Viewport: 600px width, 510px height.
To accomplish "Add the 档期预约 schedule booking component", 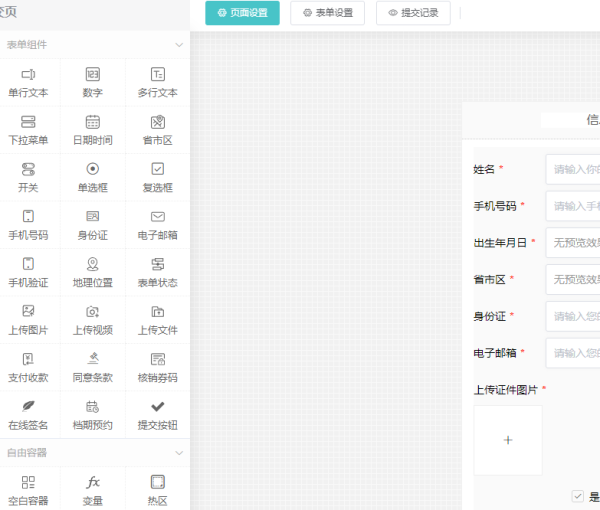I will [93, 415].
